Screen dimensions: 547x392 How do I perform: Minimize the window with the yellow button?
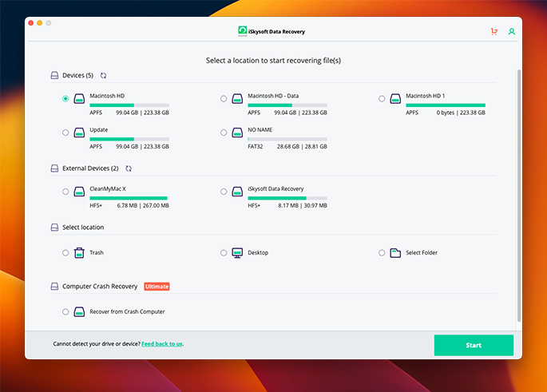40,23
